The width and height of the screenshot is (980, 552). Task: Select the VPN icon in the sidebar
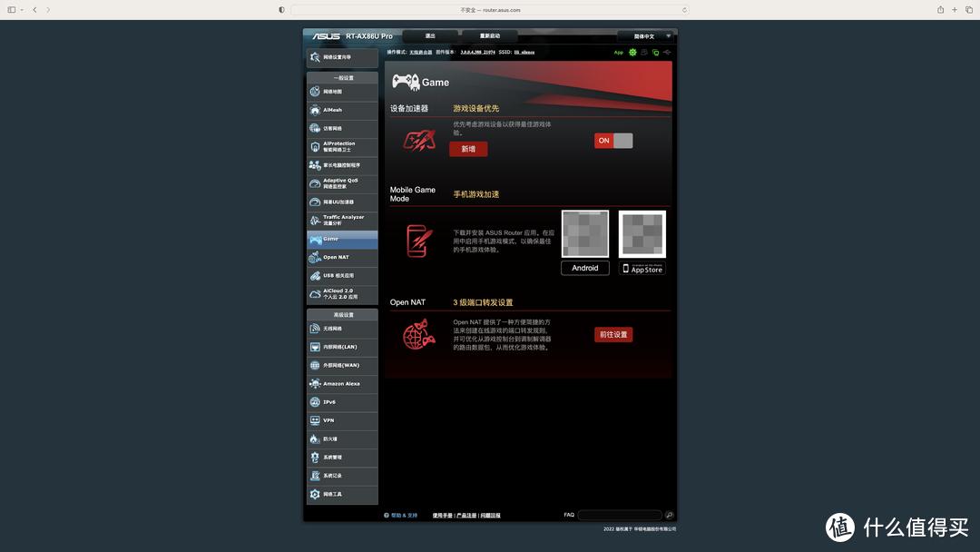(316, 419)
